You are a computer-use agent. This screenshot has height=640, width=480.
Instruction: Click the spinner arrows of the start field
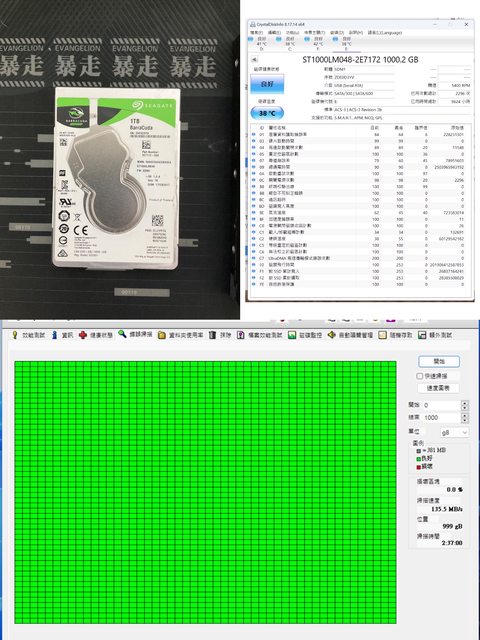click(464, 405)
